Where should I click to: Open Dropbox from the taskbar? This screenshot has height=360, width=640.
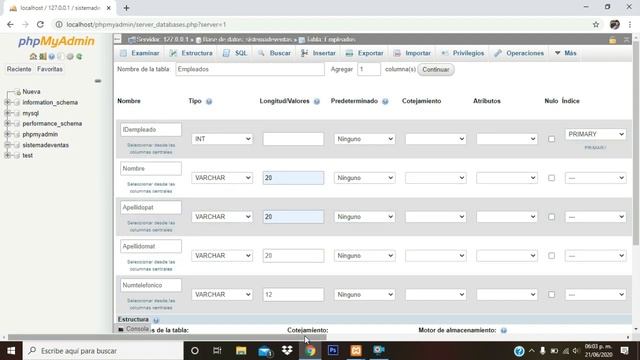(287, 350)
